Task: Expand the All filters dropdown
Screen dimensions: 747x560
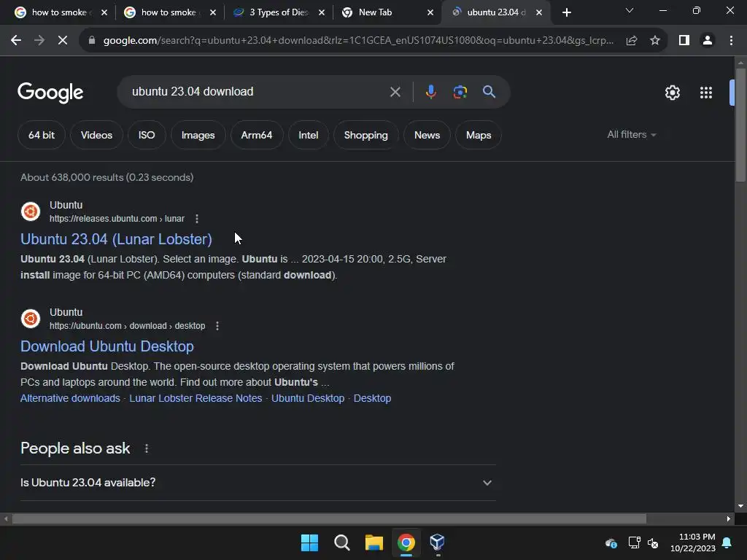Action: [631, 135]
